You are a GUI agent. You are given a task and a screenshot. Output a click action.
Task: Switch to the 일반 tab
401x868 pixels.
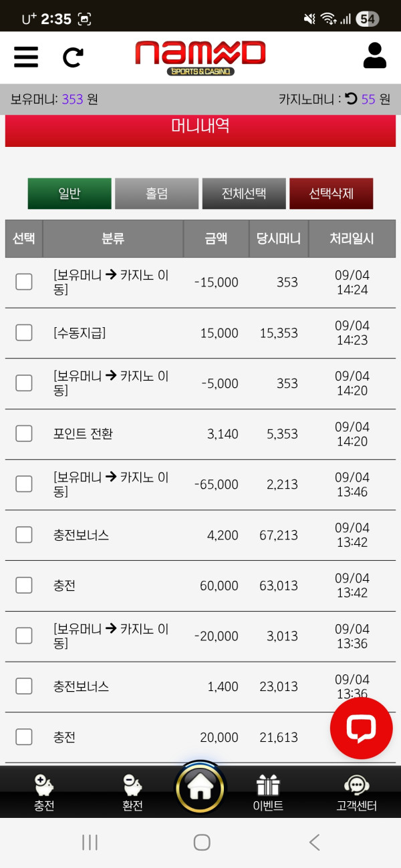pyautogui.click(x=70, y=194)
